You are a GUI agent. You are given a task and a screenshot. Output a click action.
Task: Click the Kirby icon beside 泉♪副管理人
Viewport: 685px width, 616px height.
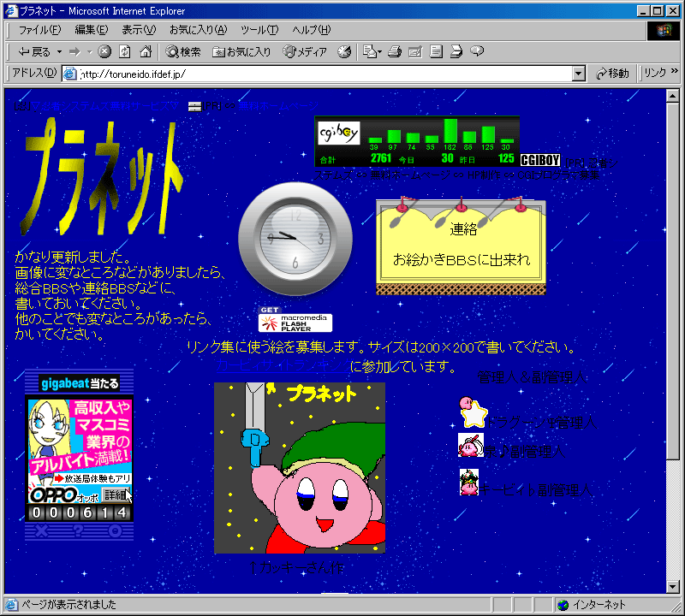pos(471,445)
